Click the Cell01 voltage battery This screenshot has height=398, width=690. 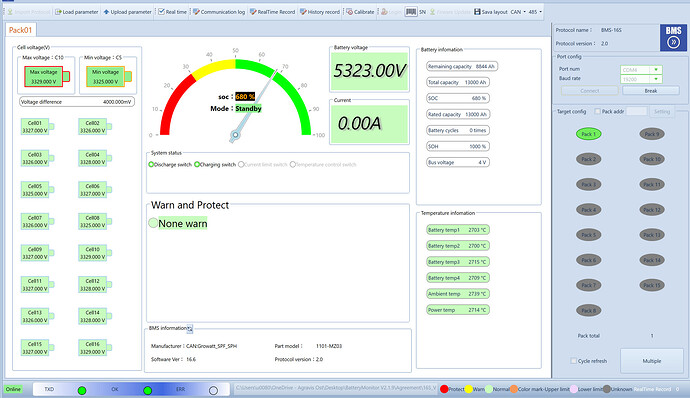coord(37,127)
